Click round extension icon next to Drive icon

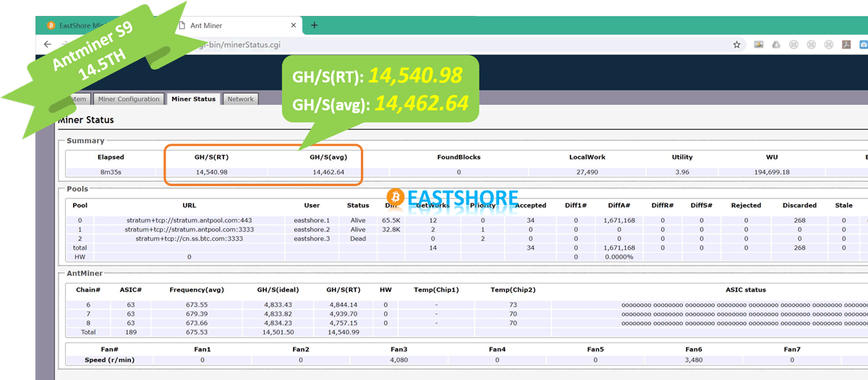coord(793,44)
